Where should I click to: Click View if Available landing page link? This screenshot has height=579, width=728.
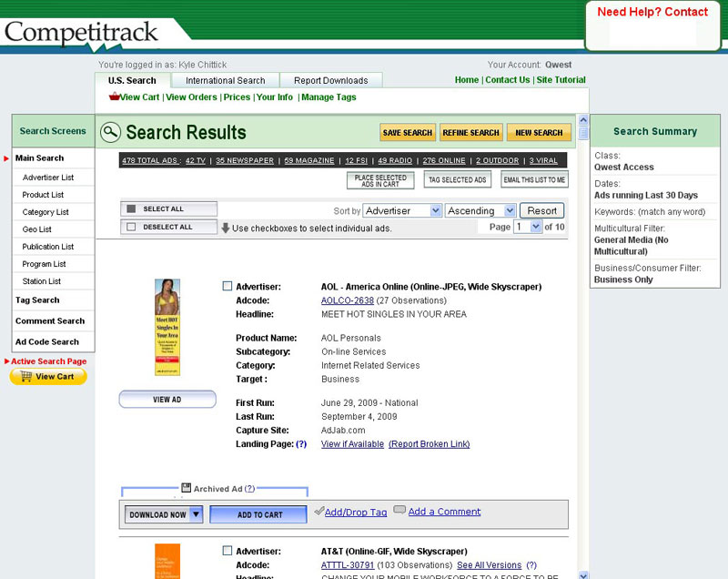click(x=352, y=444)
